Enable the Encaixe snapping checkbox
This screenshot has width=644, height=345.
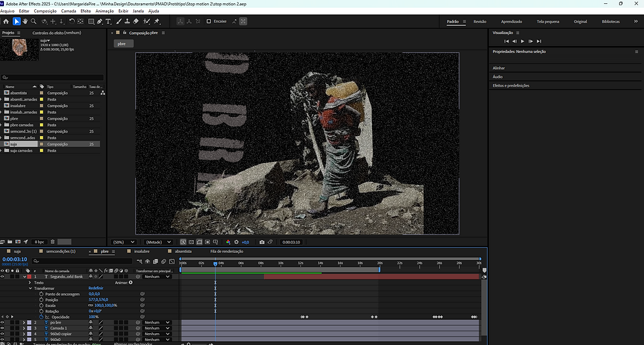209,21
